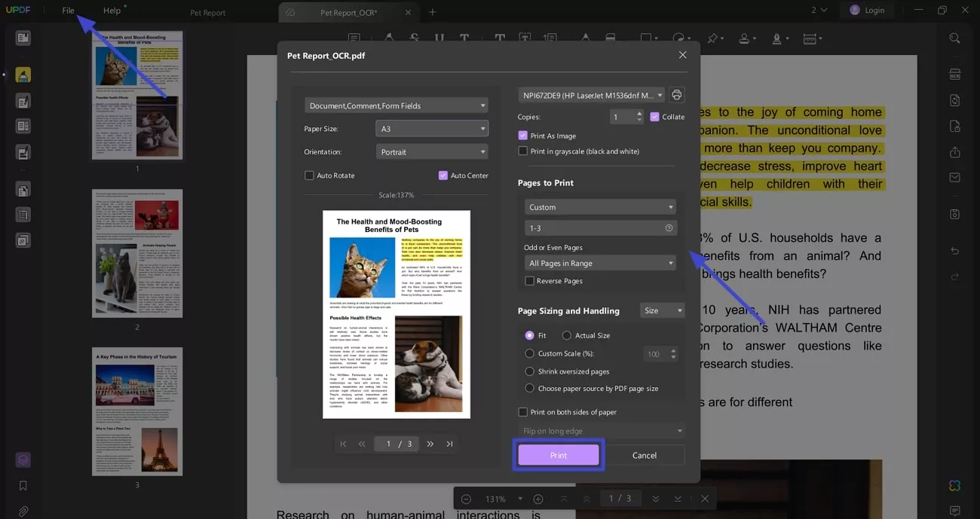
Task: Disable the Print As Image checkbox
Action: point(523,135)
